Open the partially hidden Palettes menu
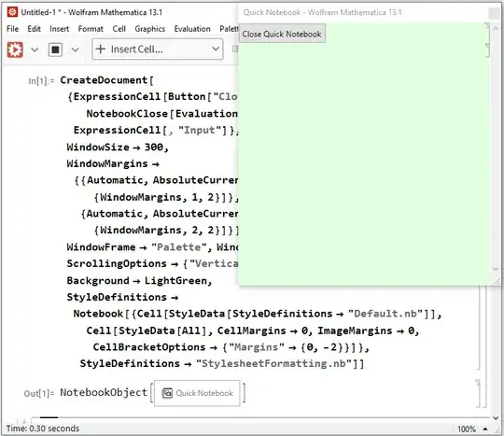 [x=229, y=29]
